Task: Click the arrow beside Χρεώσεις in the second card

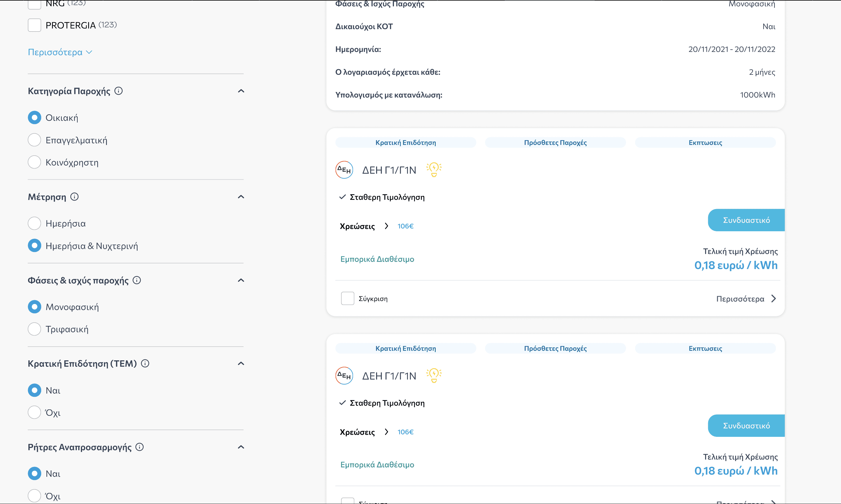Action: pos(386,432)
